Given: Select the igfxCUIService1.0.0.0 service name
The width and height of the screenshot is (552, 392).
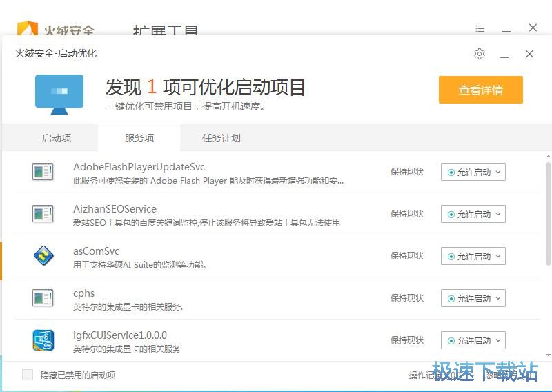Looking at the screenshot, I should pos(119,335).
